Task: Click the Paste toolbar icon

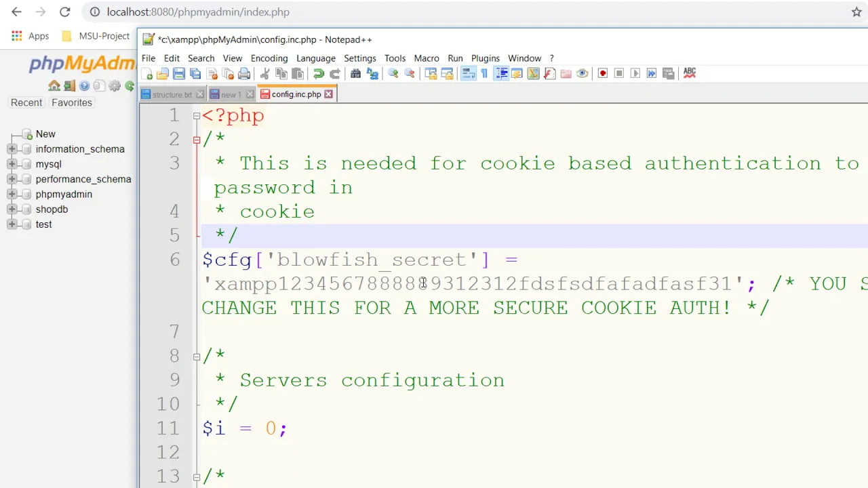Action: (x=298, y=73)
